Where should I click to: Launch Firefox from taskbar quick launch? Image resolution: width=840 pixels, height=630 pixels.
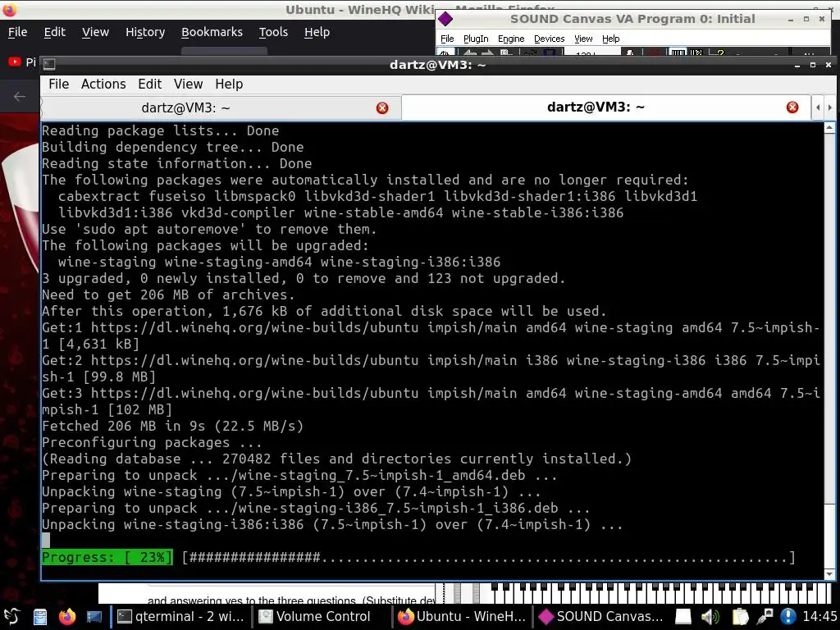coord(67,617)
